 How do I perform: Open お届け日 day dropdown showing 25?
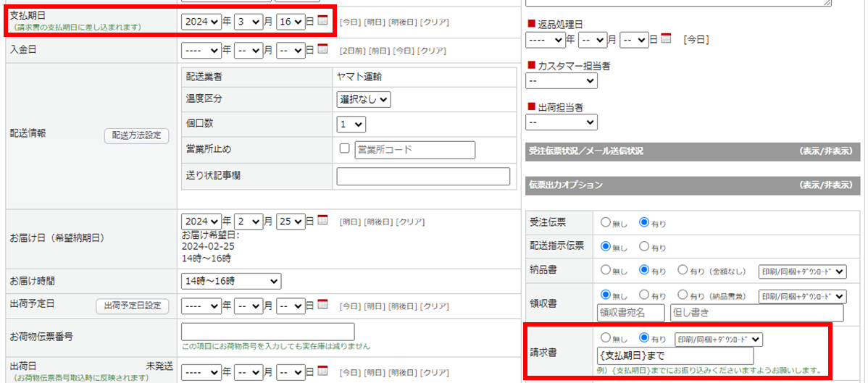coord(291,221)
